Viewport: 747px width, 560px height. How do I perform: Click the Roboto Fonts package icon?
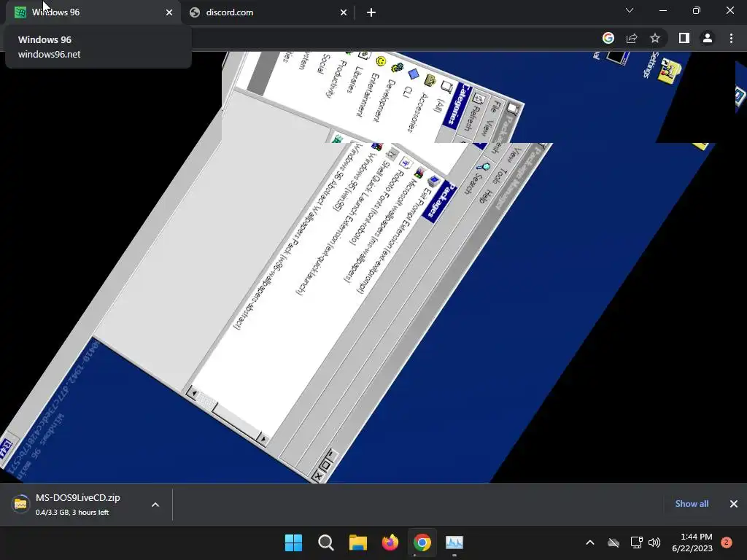click(406, 163)
